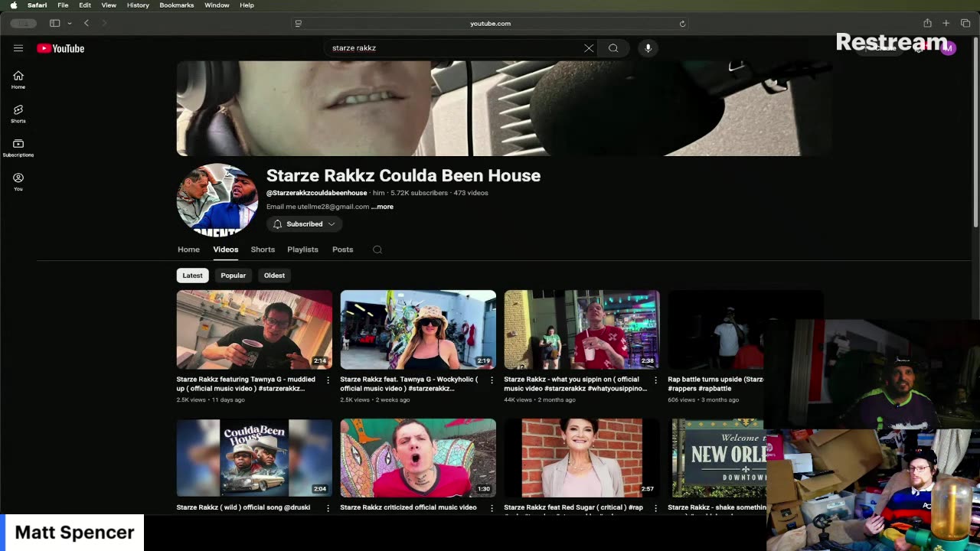Open Subscriptions in the sidebar
This screenshot has height=551, width=980.
pos(18,148)
